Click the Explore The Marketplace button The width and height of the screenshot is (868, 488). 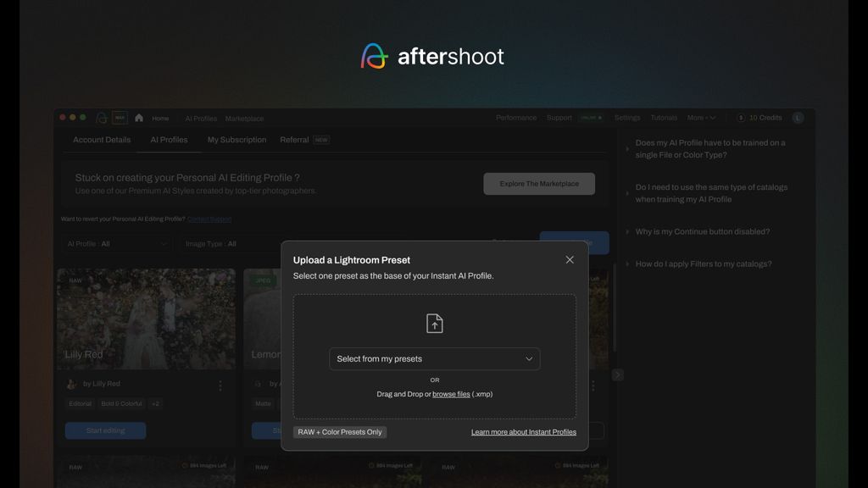[x=539, y=183]
